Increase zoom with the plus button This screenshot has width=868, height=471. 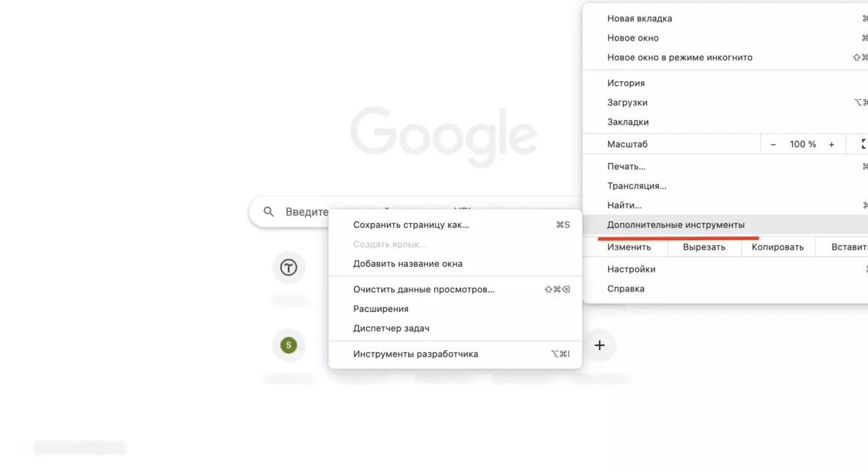(832, 144)
